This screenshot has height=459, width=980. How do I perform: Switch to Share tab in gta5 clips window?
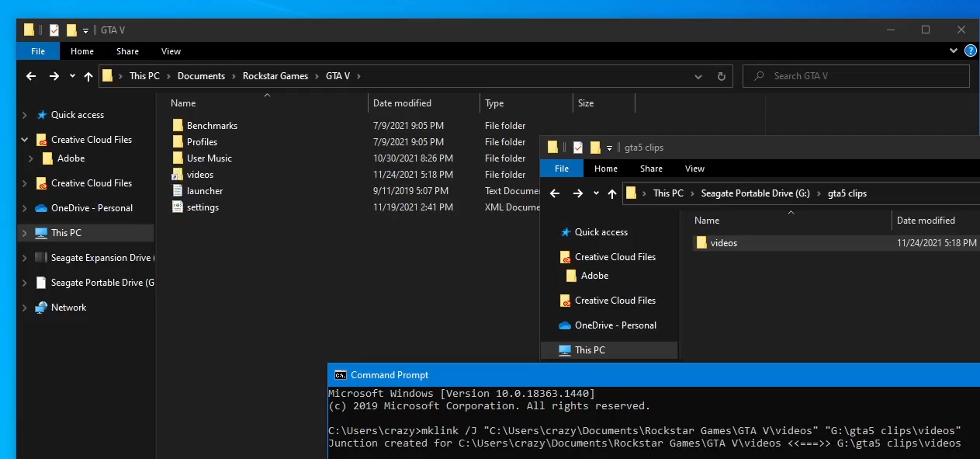pyautogui.click(x=651, y=169)
